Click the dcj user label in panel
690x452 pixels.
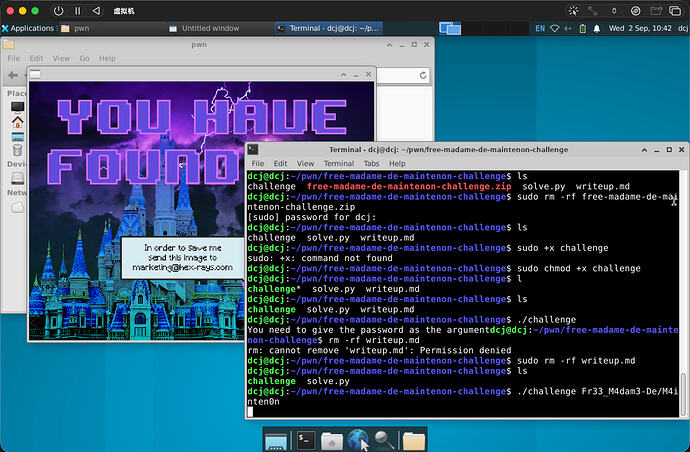pos(683,28)
